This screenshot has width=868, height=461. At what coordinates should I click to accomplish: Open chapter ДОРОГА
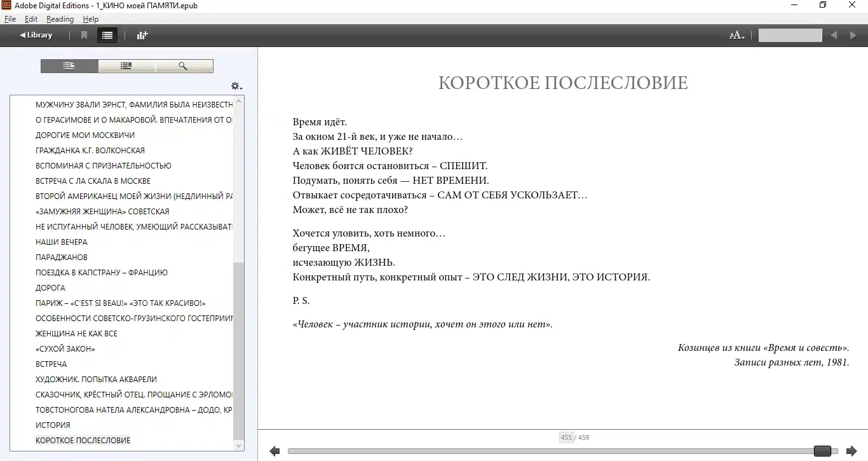(x=50, y=287)
